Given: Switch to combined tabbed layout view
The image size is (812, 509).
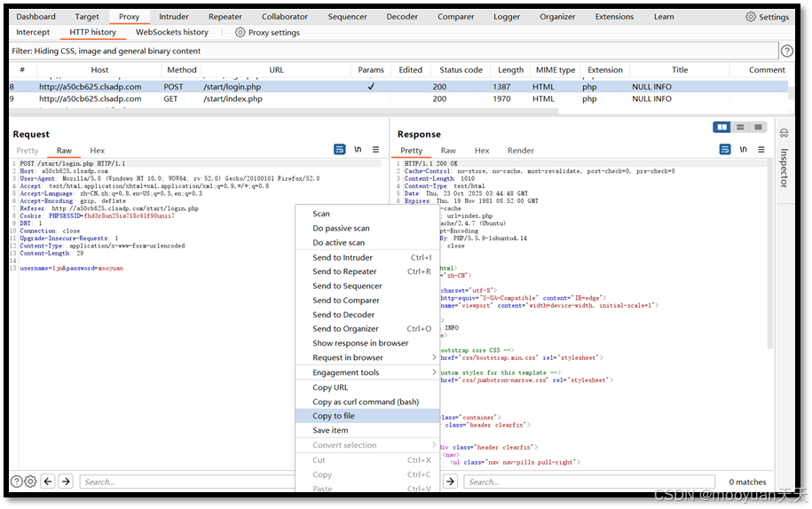Looking at the screenshot, I should 758,127.
